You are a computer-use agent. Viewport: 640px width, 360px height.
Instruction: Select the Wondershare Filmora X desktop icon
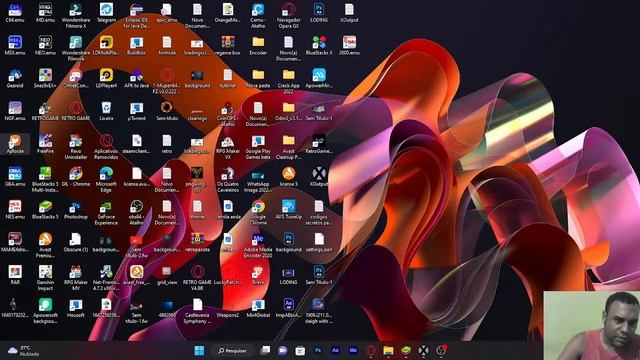click(76, 16)
